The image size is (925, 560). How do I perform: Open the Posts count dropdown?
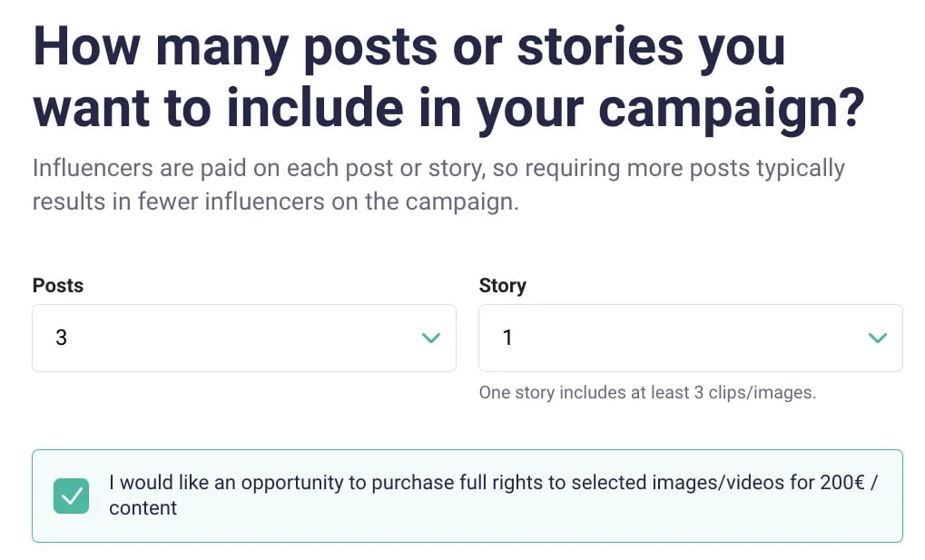(243, 338)
